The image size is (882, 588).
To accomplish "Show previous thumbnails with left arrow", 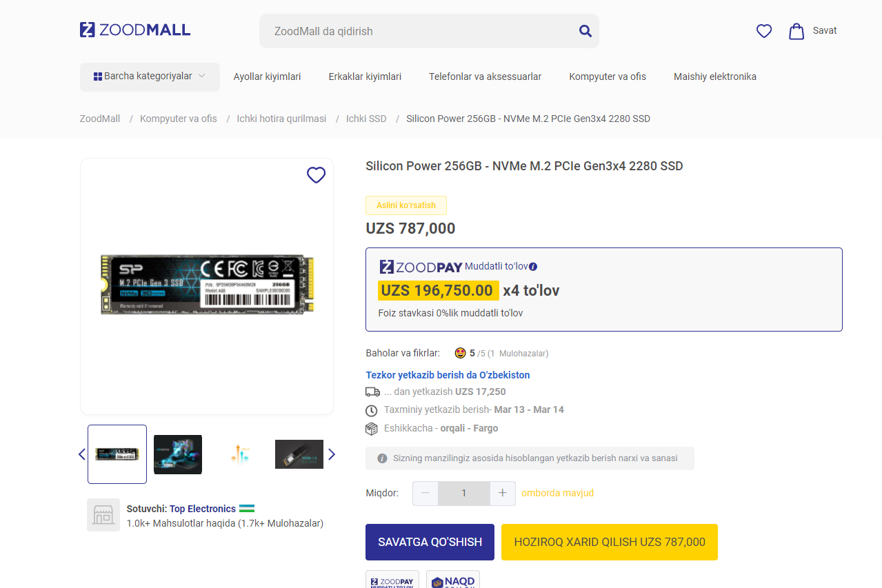I will coord(82,454).
